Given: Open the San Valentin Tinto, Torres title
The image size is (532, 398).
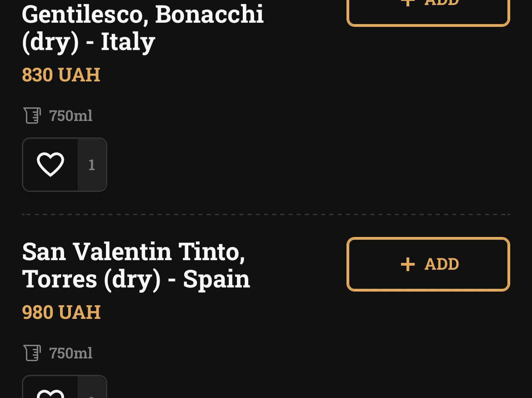Looking at the screenshot, I should [133, 252].
